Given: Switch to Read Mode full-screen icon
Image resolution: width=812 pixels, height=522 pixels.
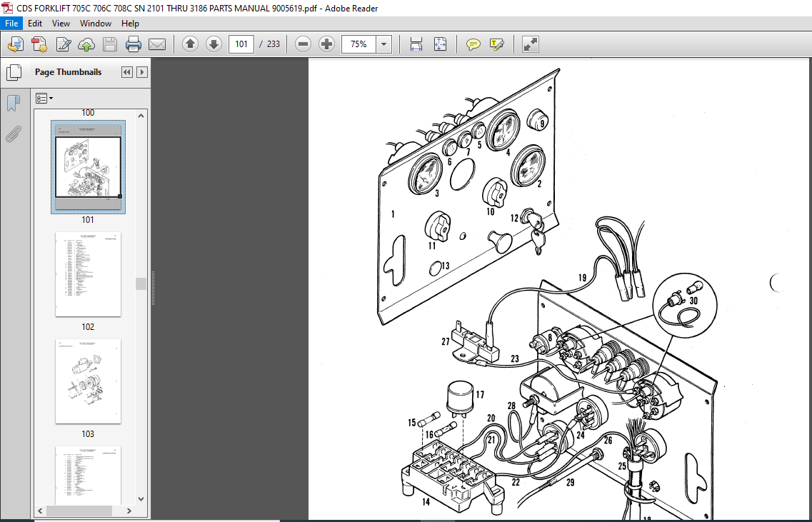Looking at the screenshot, I should pyautogui.click(x=530, y=44).
